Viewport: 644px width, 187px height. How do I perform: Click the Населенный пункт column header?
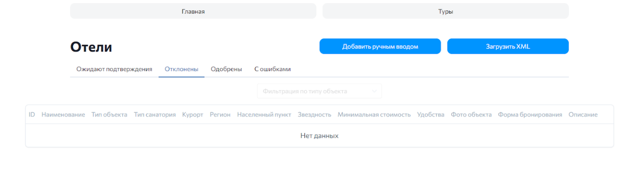tap(264, 115)
